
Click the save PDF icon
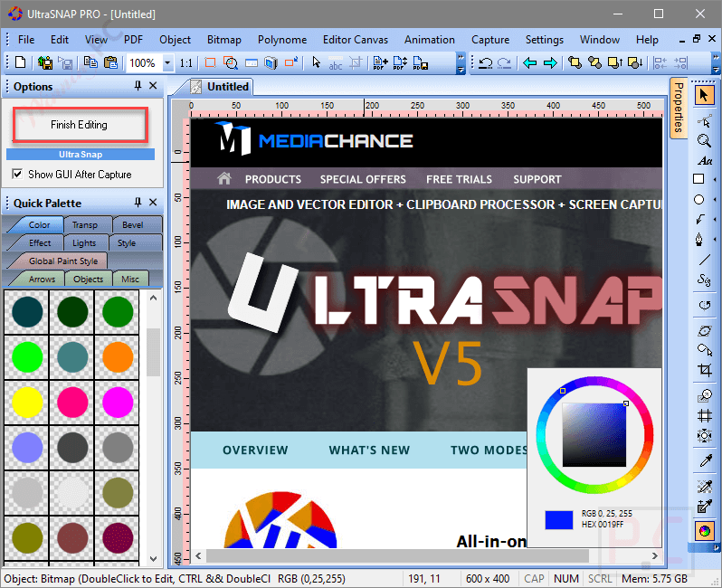click(x=421, y=62)
